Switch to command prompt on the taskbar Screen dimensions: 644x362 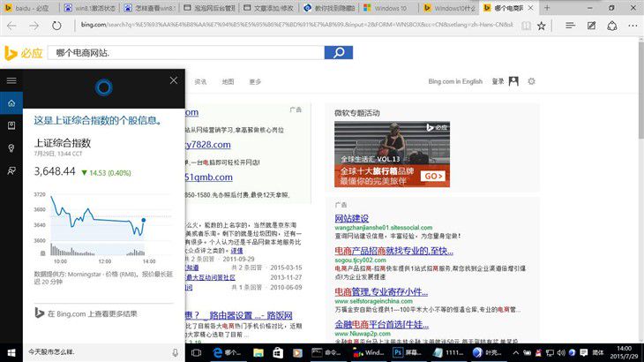[x=327, y=352]
